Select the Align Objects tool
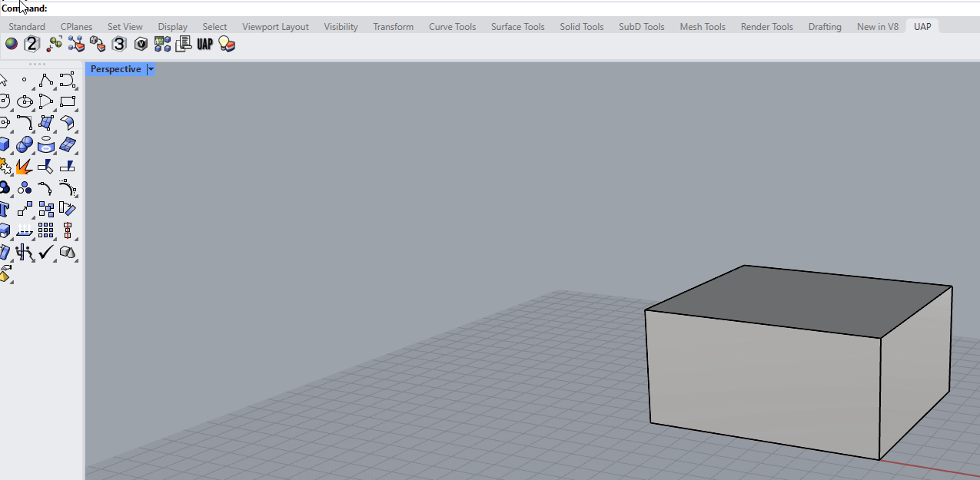This screenshot has height=480, width=980. pyautogui.click(x=68, y=230)
